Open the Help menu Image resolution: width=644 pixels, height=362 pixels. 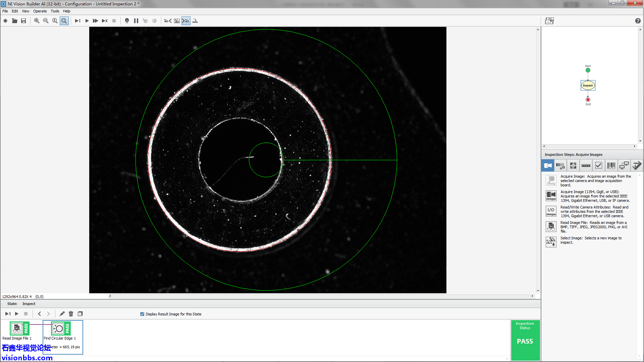[67, 11]
